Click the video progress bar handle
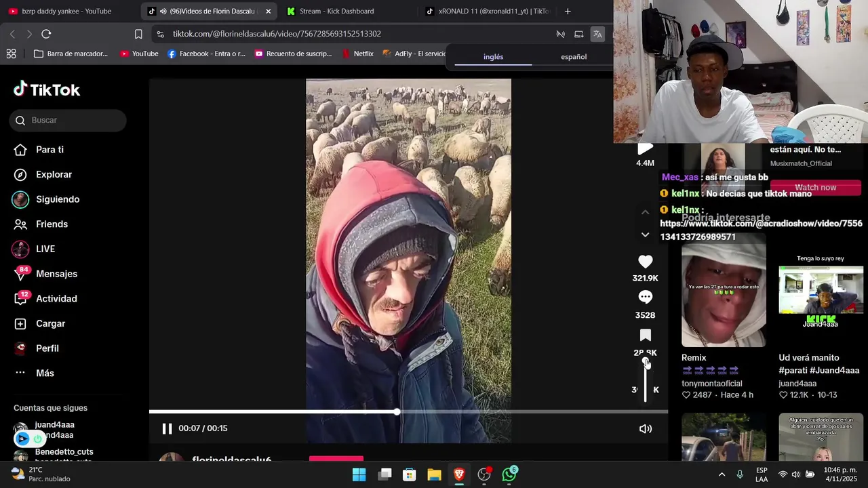 click(397, 411)
